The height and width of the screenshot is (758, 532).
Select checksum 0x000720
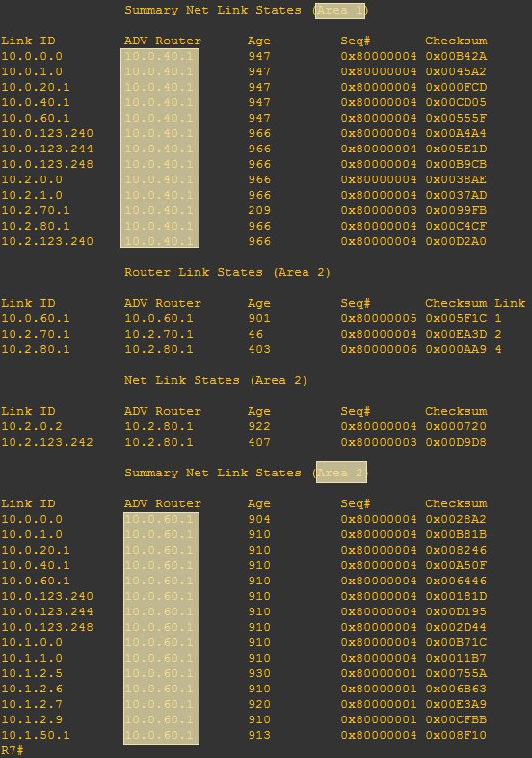456,427
